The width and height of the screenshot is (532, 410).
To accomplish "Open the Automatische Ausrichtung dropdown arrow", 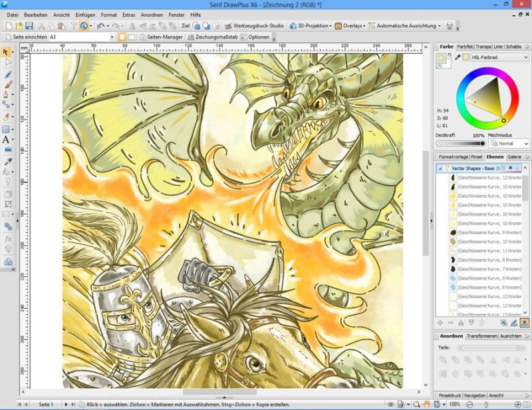I will (440, 26).
